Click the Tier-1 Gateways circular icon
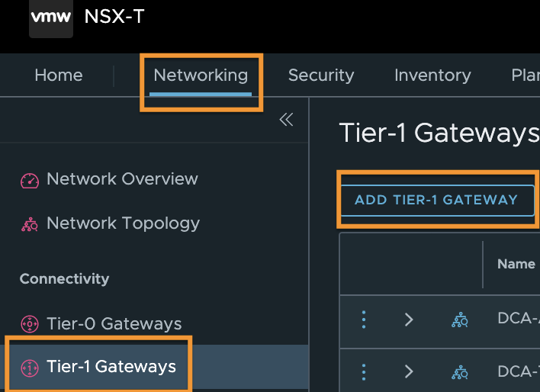Viewport: 540px width, 392px height. 30,368
